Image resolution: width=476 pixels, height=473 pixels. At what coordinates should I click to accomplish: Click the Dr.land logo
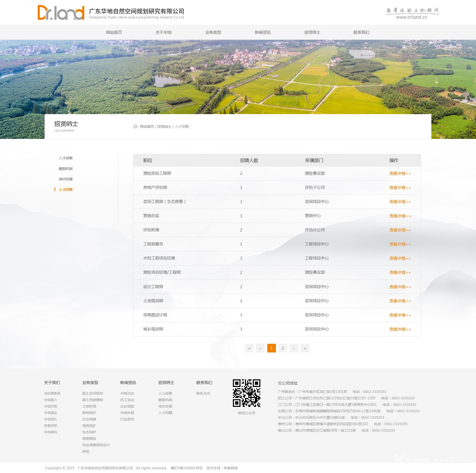(x=61, y=12)
